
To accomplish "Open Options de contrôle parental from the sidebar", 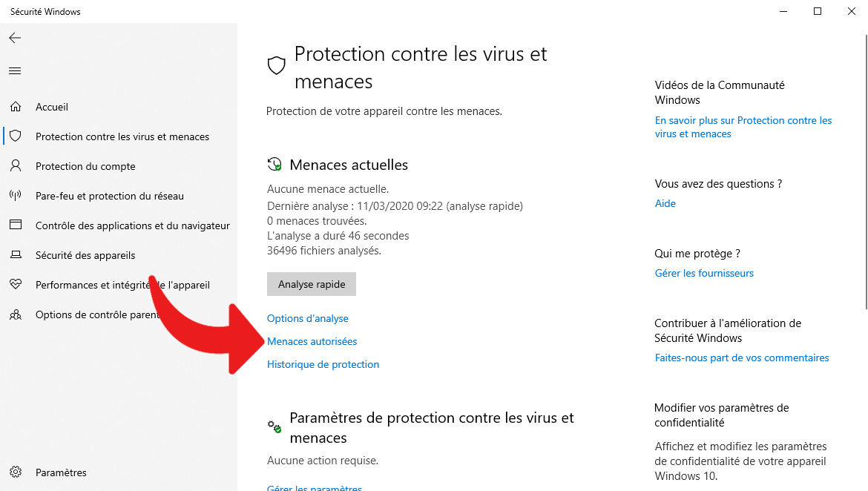I will coord(16,314).
